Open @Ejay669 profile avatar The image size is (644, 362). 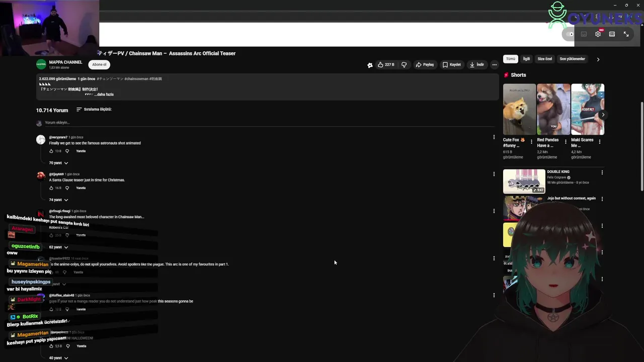[x=41, y=176]
